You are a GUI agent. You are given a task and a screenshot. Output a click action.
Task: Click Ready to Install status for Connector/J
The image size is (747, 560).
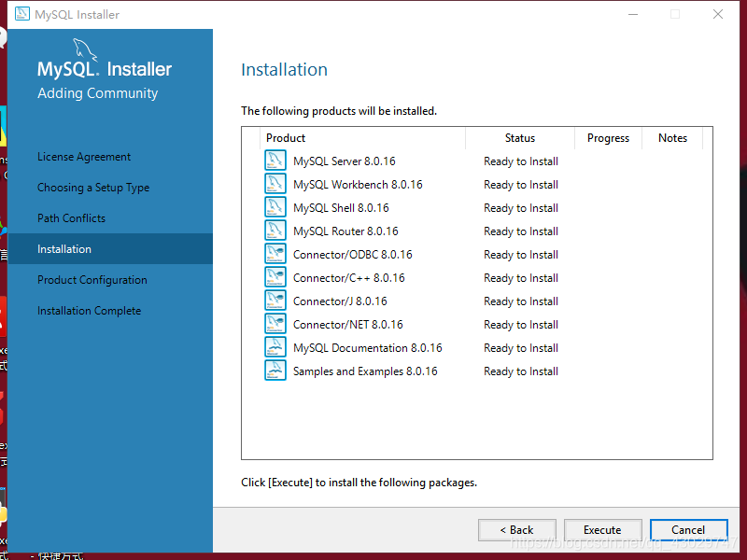click(521, 301)
